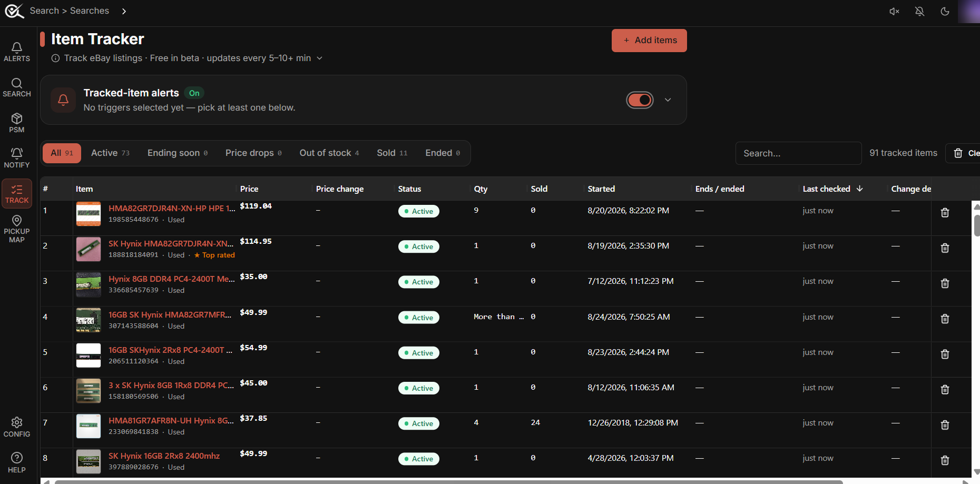Viewport: 980px width, 484px height.
Task: Click the Add items button
Action: tap(649, 41)
